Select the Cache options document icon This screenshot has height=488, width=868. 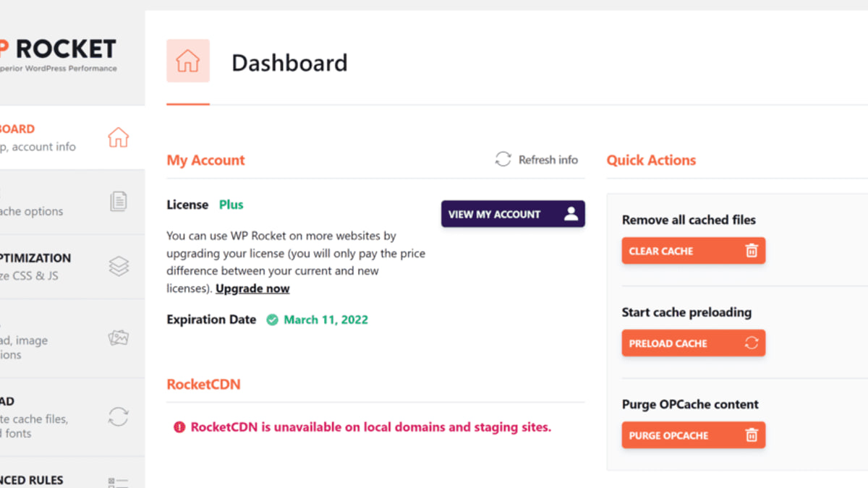coord(119,201)
